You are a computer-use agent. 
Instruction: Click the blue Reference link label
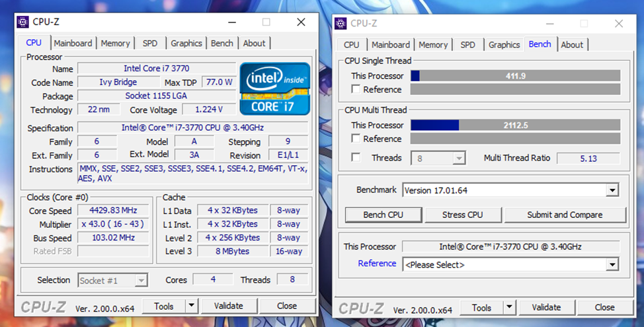(x=377, y=264)
